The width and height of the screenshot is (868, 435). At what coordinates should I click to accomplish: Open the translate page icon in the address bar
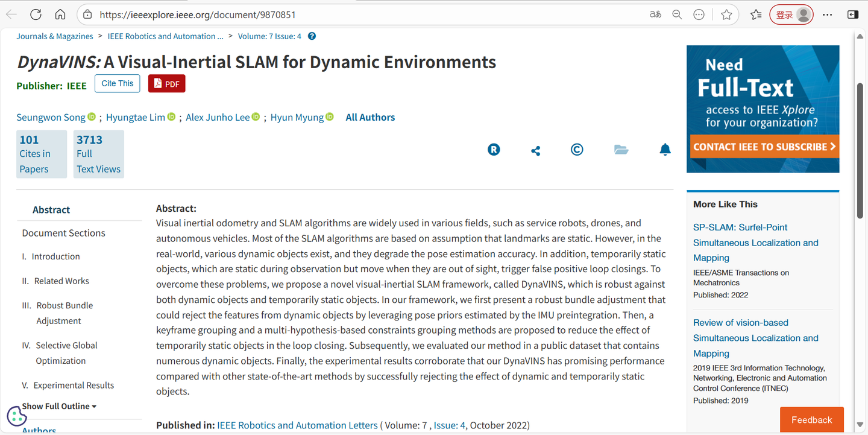(656, 14)
